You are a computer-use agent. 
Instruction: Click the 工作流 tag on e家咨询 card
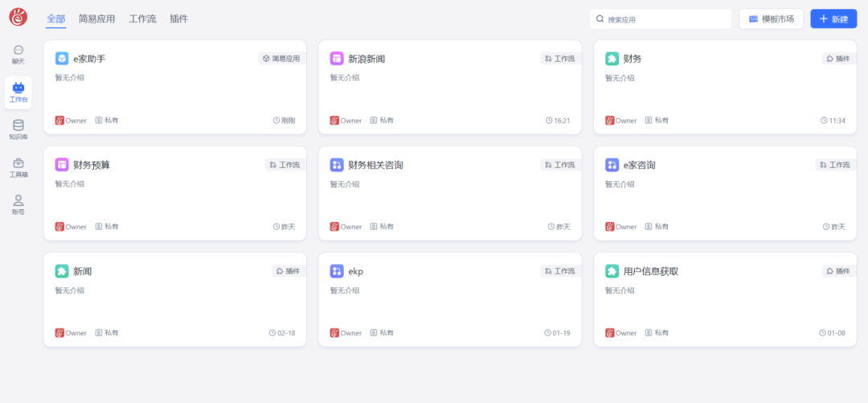click(836, 165)
